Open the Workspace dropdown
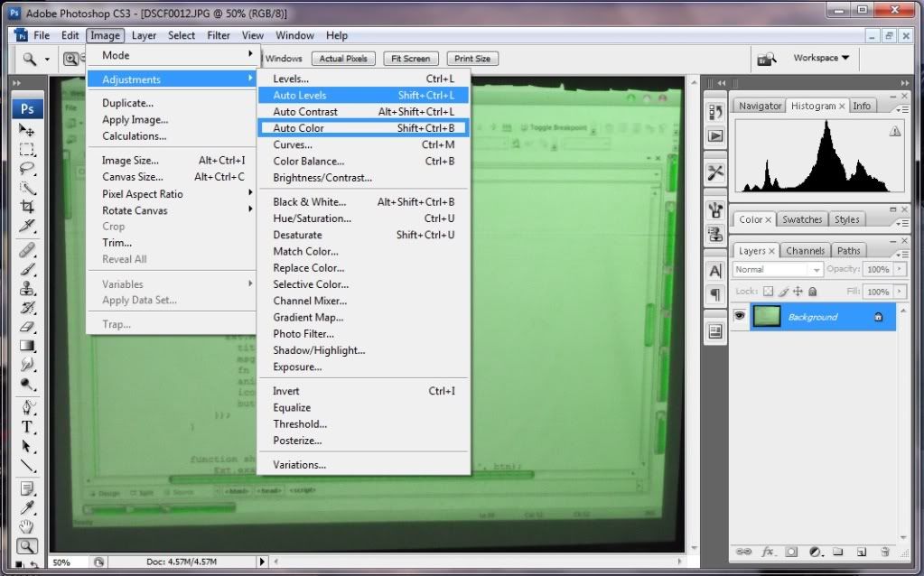Image resolution: width=924 pixels, height=576 pixels. [x=820, y=58]
